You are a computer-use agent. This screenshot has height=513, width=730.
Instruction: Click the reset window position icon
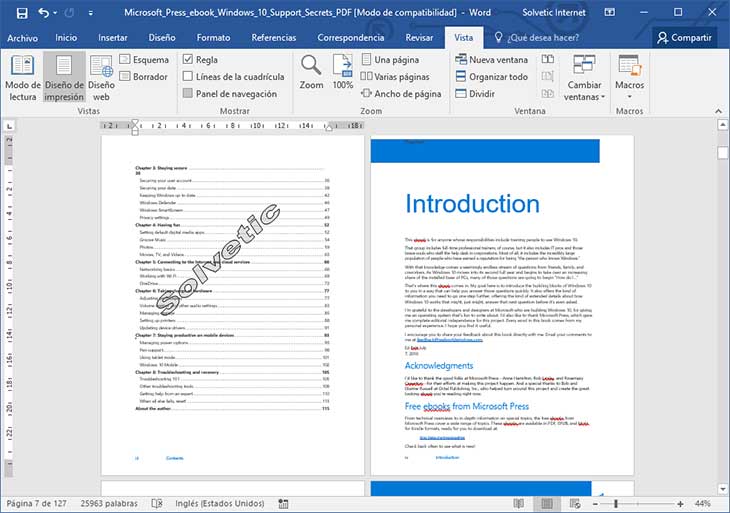[548, 93]
